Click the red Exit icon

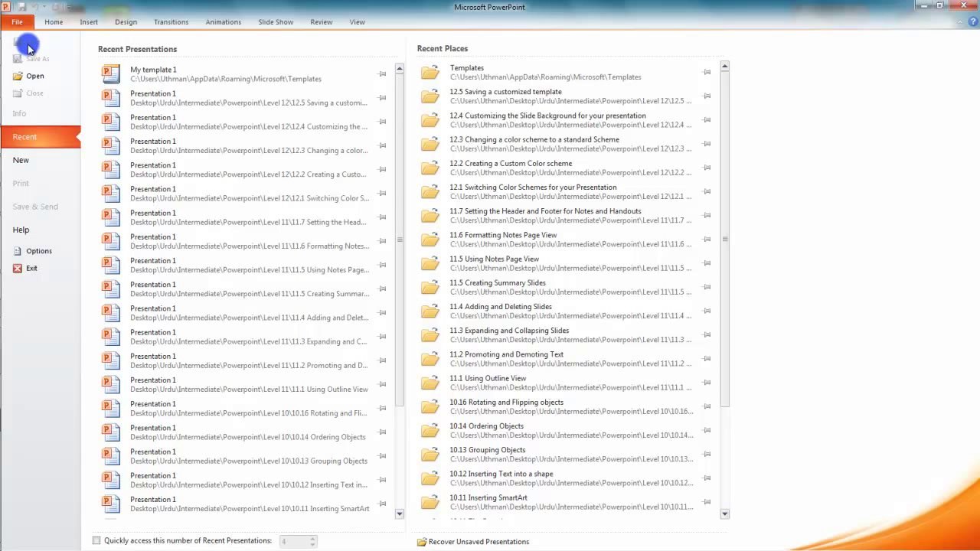tap(18, 268)
